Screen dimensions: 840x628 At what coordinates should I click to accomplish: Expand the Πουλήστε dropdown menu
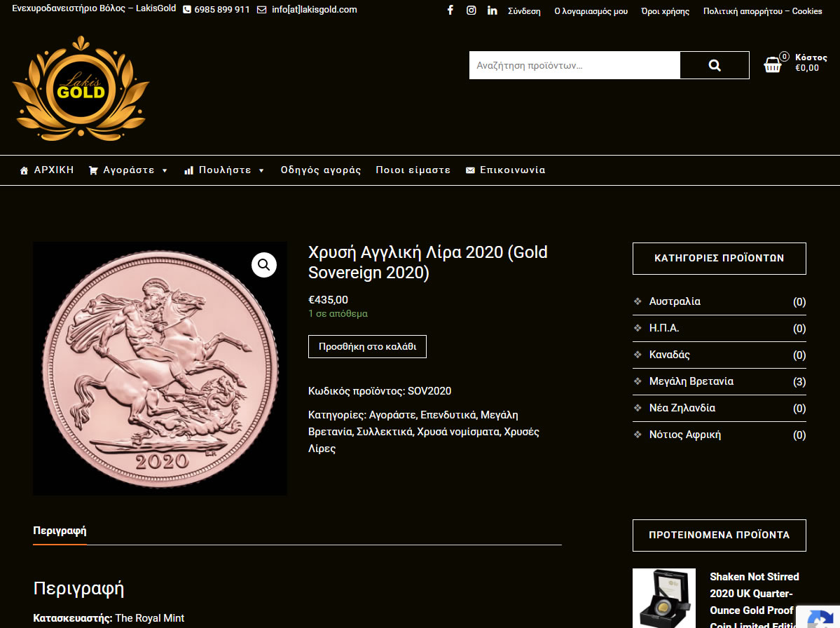(224, 170)
